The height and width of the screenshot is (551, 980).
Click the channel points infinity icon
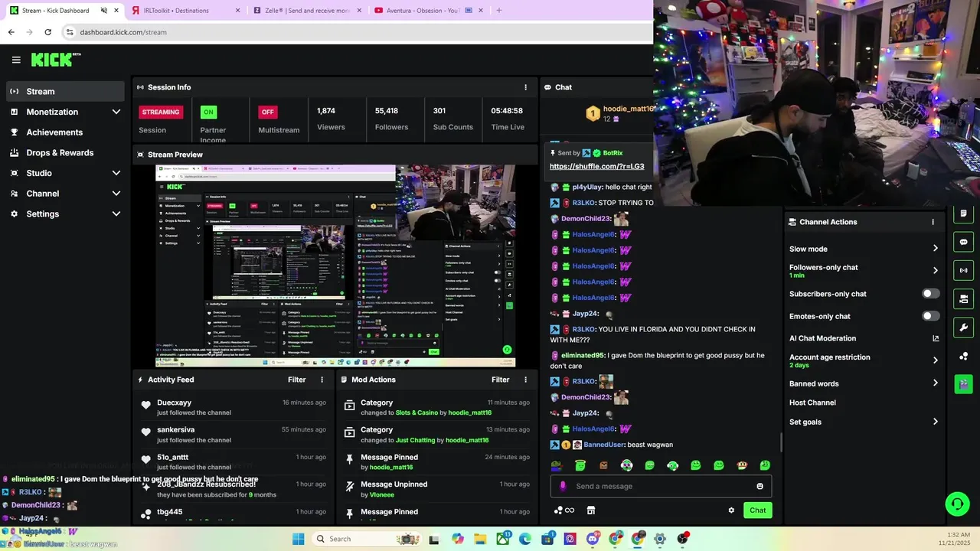coord(564,510)
